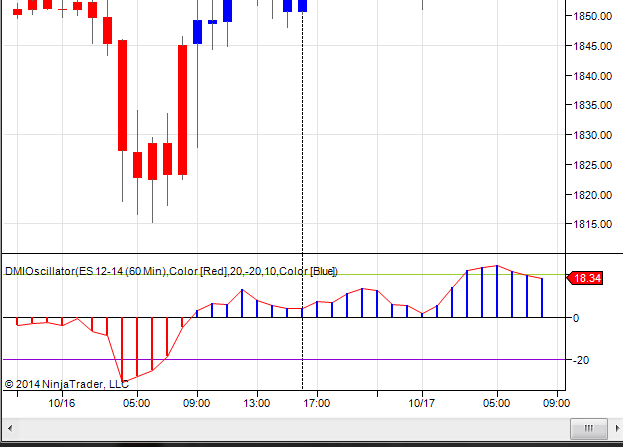Click the 10/17 date label on time axis
The height and width of the screenshot is (447, 623).
pos(422,403)
